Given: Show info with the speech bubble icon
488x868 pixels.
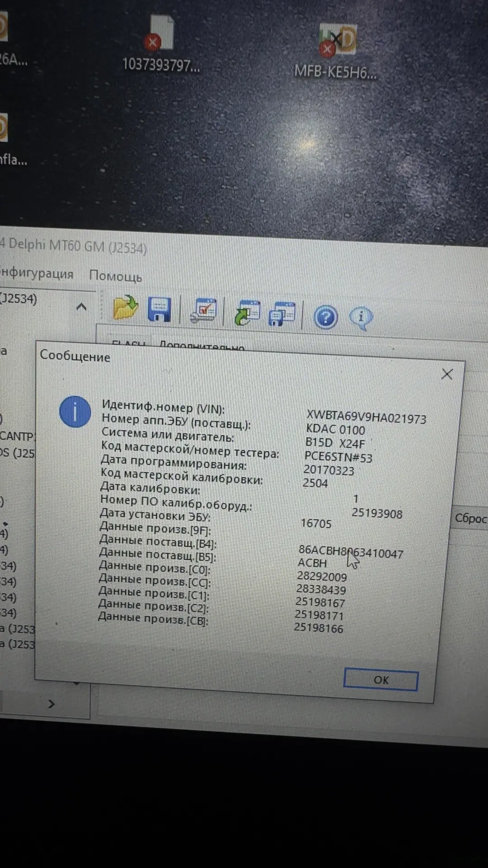Looking at the screenshot, I should (x=361, y=318).
